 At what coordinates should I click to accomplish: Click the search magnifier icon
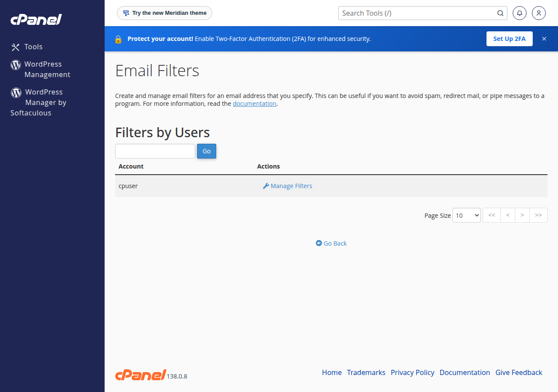tap(500, 13)
